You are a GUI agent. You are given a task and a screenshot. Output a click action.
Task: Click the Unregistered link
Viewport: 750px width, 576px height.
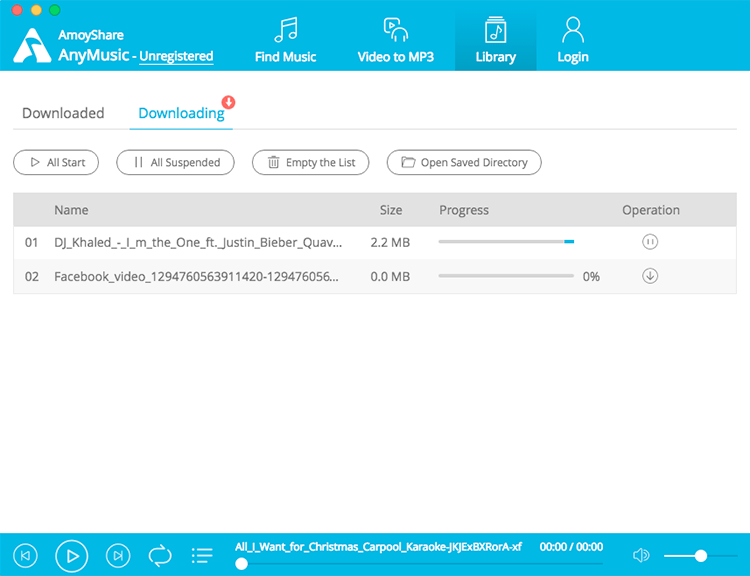pos(176,56)
